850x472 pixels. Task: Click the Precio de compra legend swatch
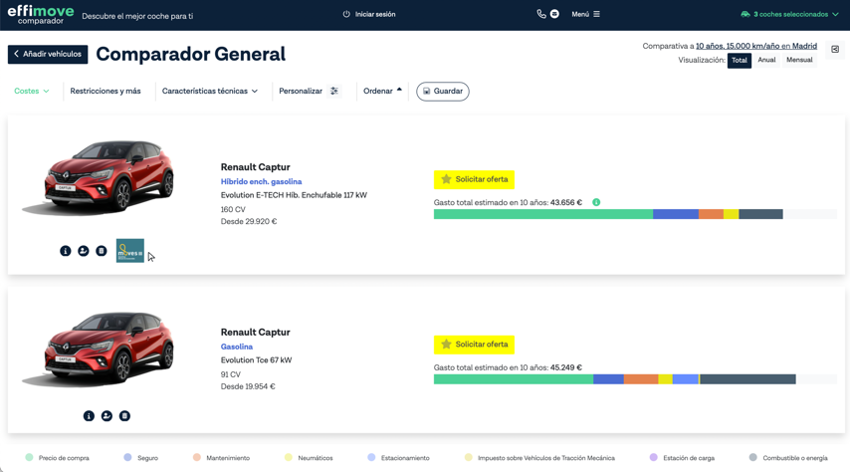[x=30, y=458]
